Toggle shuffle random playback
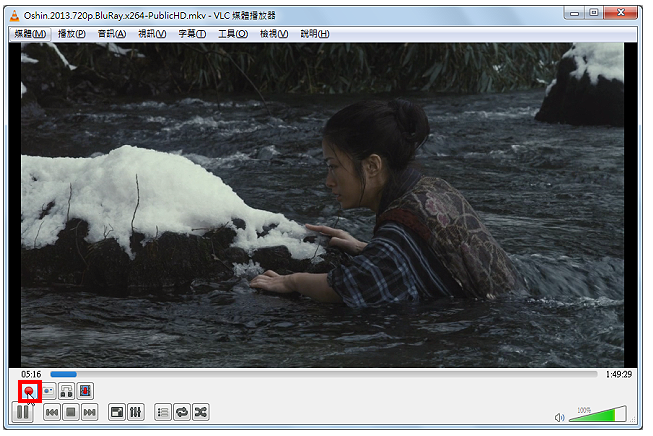 click(201, 412)
